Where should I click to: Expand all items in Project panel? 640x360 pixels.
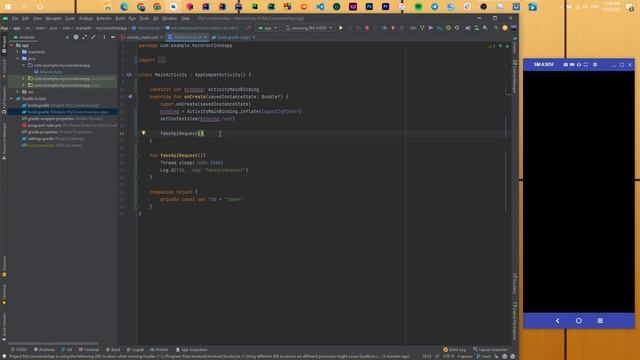[84, 37]
